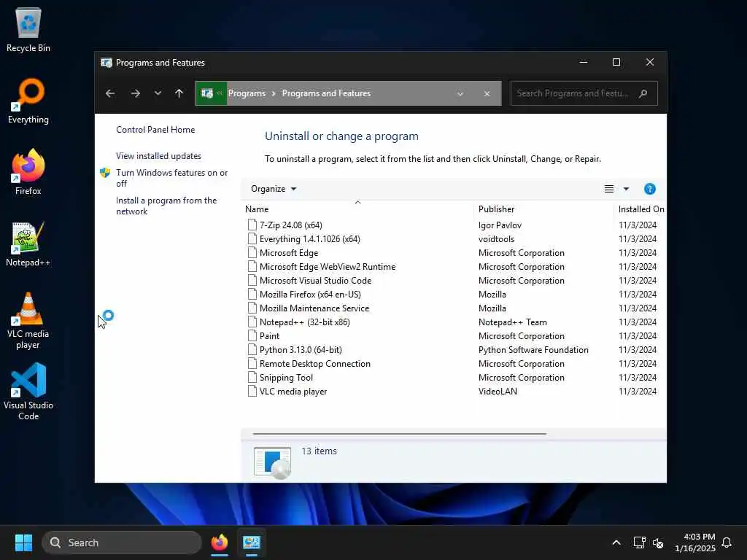Select Mozilla Maintenance Service entry

click(x=314, y=308)
